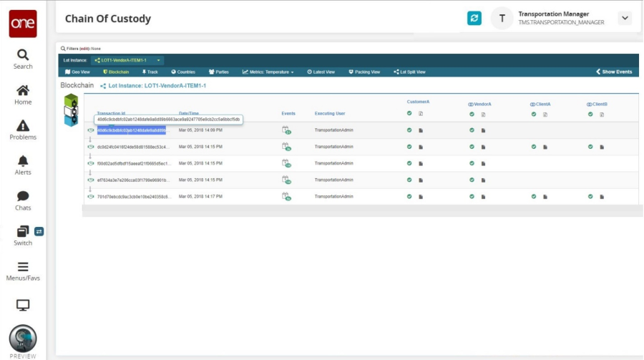The width and height of the screenshot is (644, 360).
Task: Switch to the Packing View tab
Action: pyautogui.click(x=364, y=72)
